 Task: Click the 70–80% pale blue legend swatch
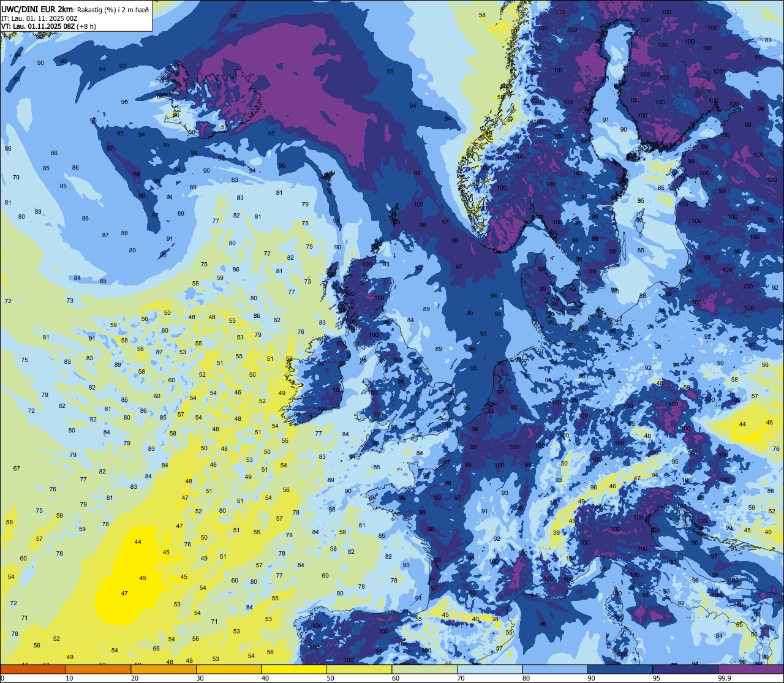(x=489, y=669)
